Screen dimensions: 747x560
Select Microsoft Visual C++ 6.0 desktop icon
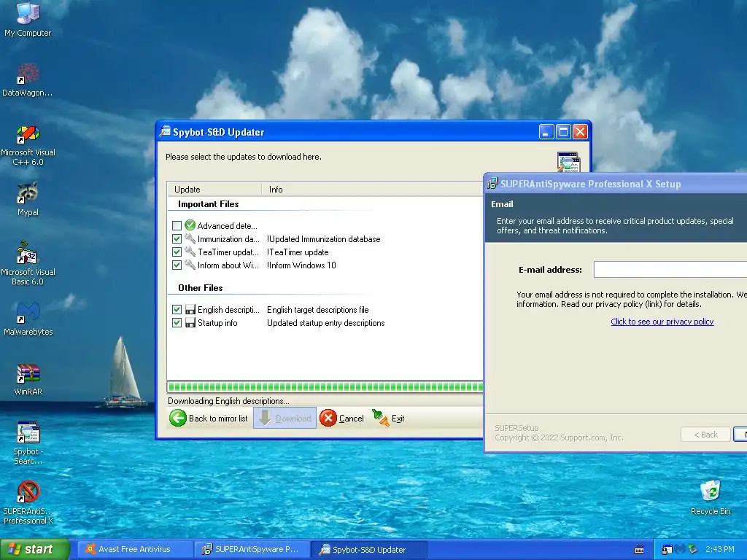coord(28,145)
